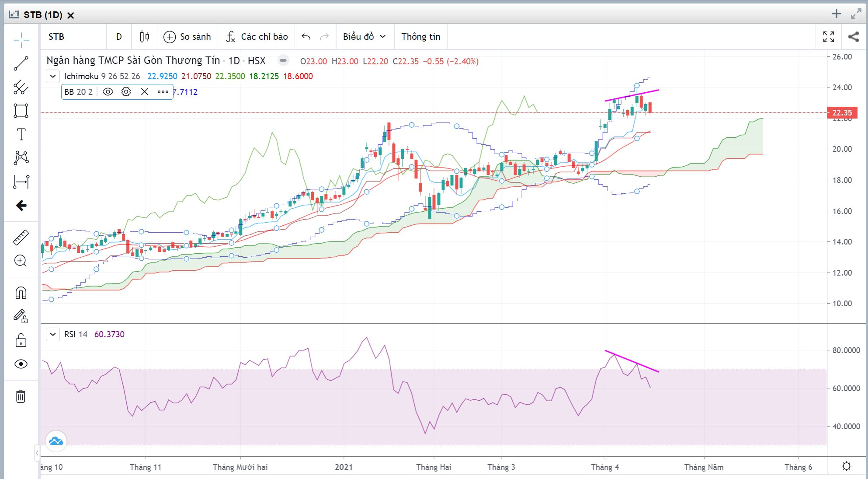Select the text annotation tool
Viewport: 868px width, 479px height.
coord(21,134)
